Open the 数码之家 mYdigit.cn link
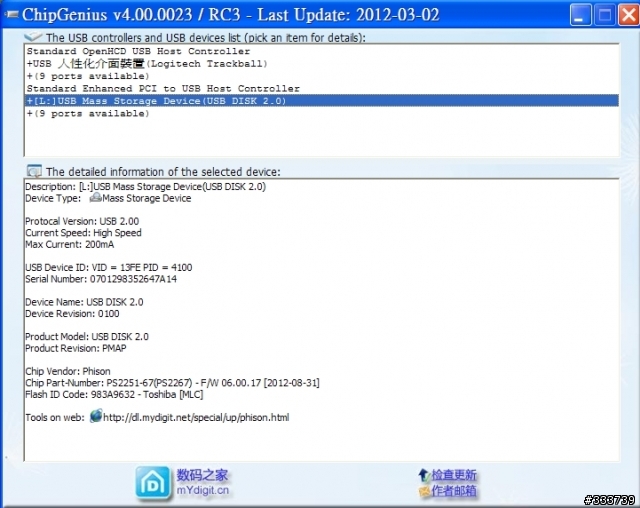Screen dimensions: 640x508 pos(202,482)
